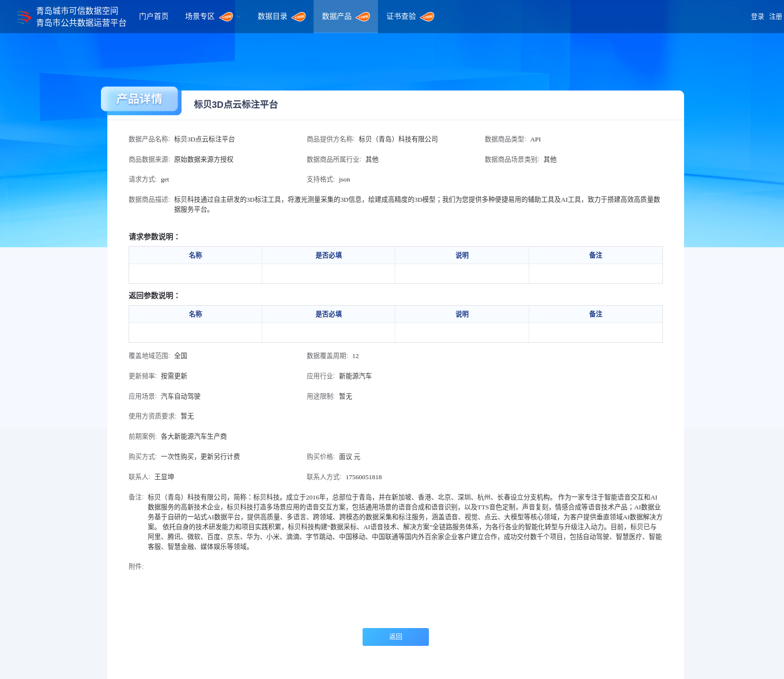Click the 'new' badge beside 场景专区
Viewport: 784px width, 679px height.
(x=226, y=17)
